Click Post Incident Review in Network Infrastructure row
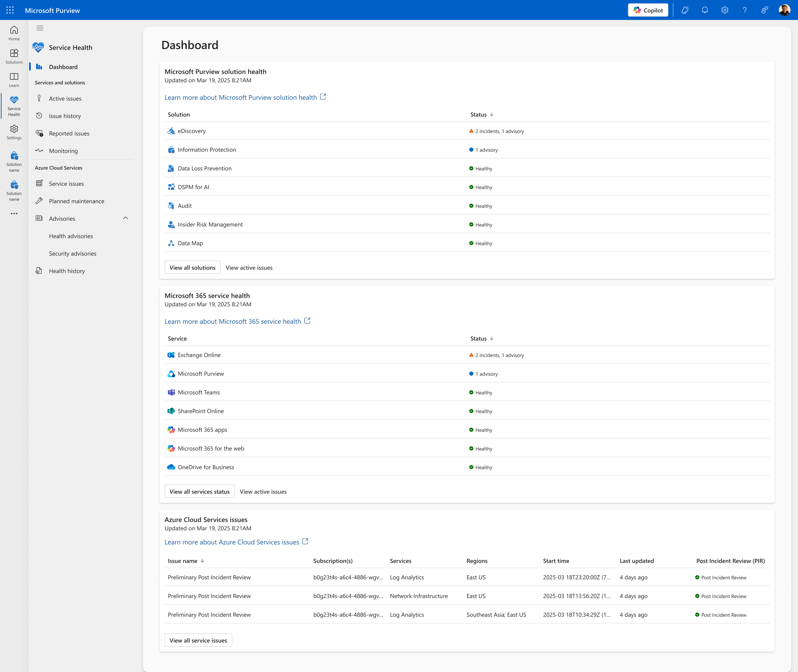This screenshot has height=672, width=798. tap(721, 596)
